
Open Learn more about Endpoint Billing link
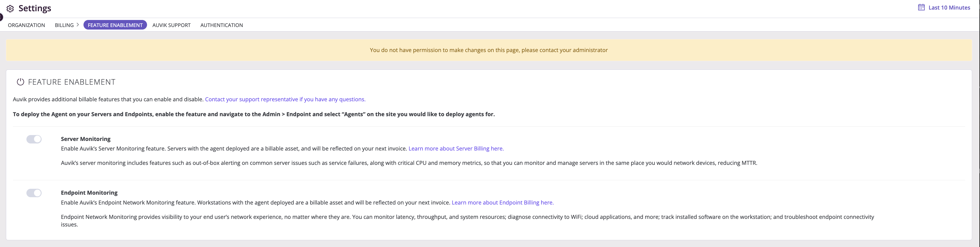pyautogui.click(x=503, y=203)
